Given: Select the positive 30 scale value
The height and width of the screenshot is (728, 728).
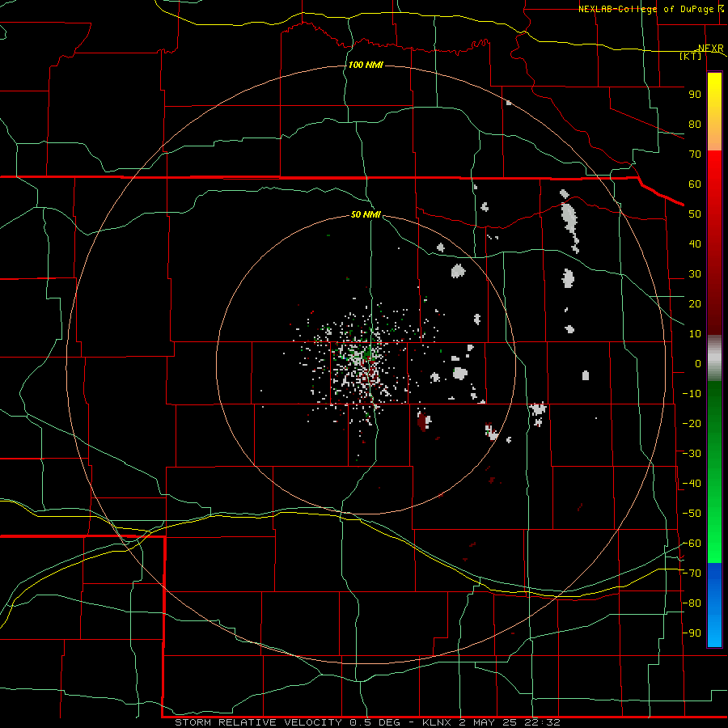Looking at the screenshot, I should click(x=695, y=274).
